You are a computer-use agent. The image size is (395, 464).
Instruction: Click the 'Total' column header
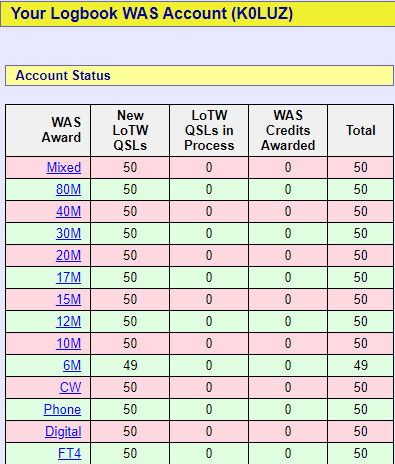click(361, 130)
